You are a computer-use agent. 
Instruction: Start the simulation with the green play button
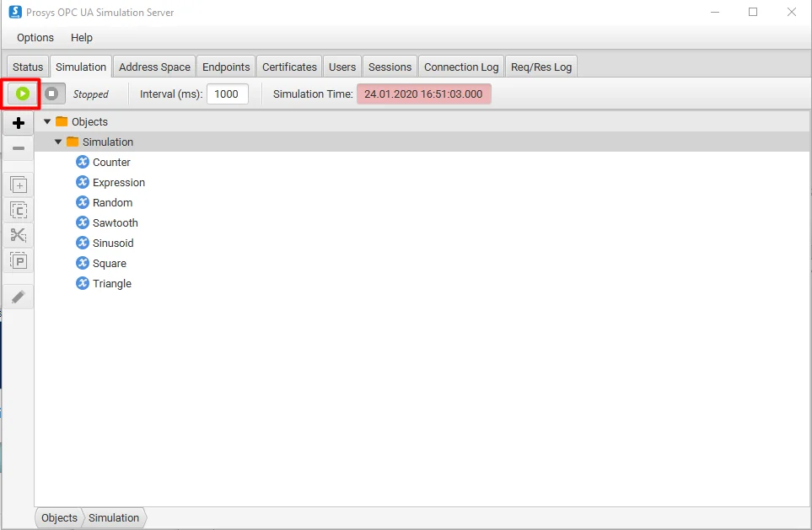[22, 94]
